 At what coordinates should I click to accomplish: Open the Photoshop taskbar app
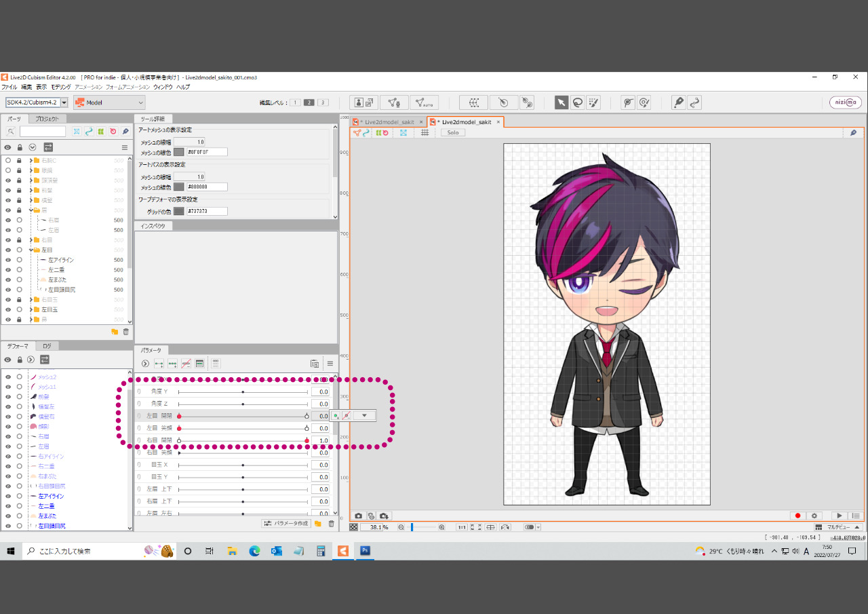pos(365,551)
